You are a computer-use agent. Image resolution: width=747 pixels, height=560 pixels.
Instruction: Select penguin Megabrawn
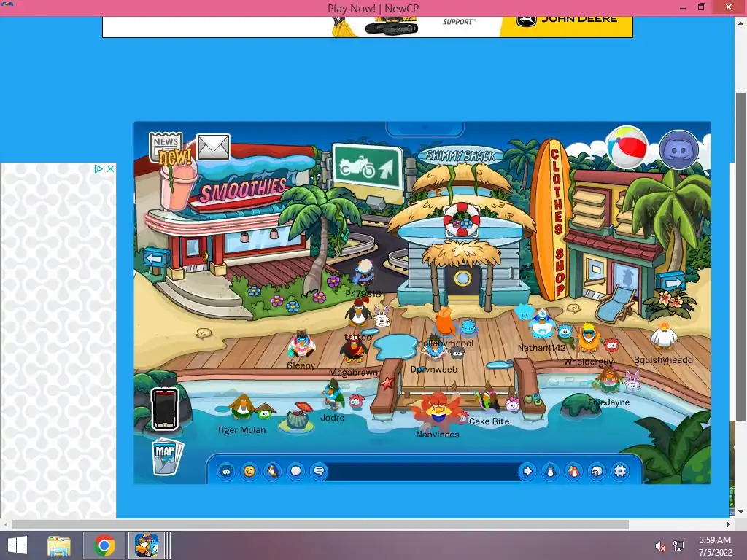pyautogui.click(x=353, y=350)
